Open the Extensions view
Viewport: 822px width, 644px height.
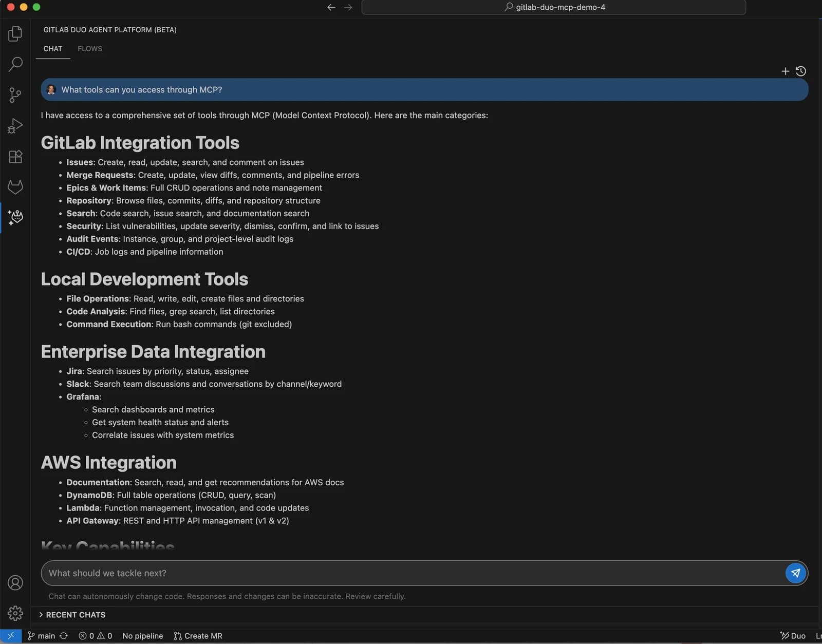(x=15, y=157)
